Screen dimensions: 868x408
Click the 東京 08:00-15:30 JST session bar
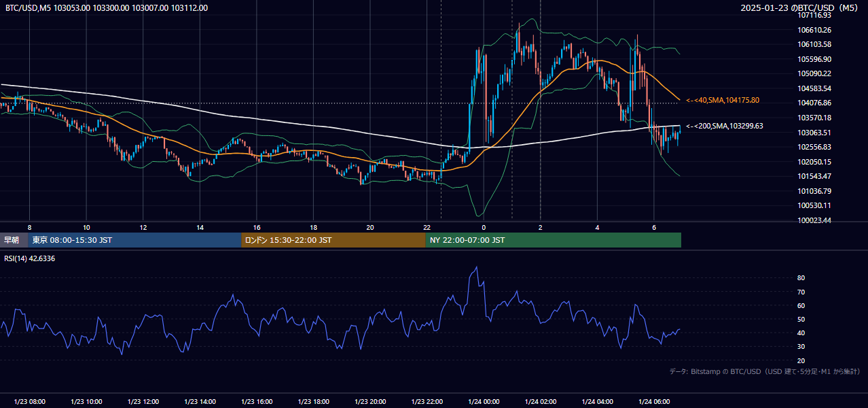134,240
